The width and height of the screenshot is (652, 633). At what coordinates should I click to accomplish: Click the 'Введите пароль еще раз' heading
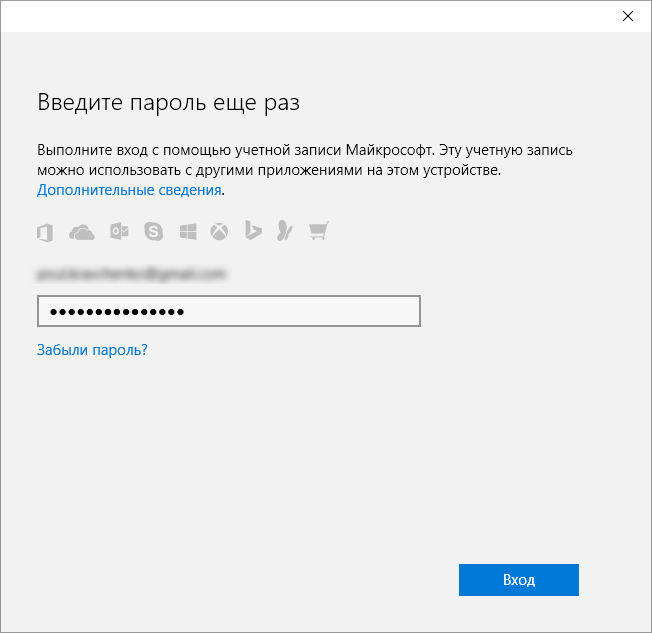(168, 103)
